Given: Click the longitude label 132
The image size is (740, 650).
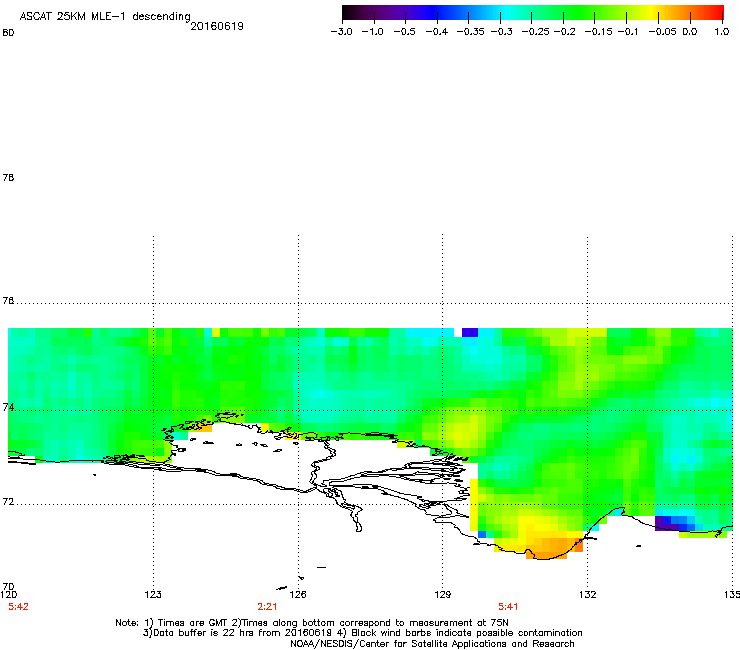Looking at the screenshot, I should tap(587, 594).
